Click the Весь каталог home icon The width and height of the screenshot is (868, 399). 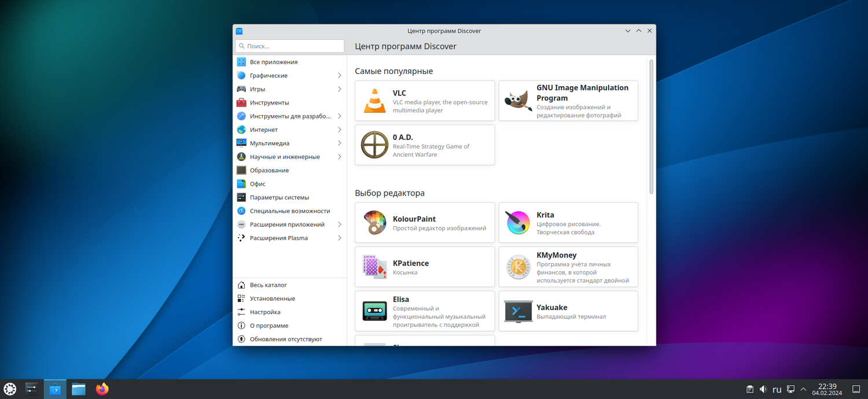click(x=241, y=285)
